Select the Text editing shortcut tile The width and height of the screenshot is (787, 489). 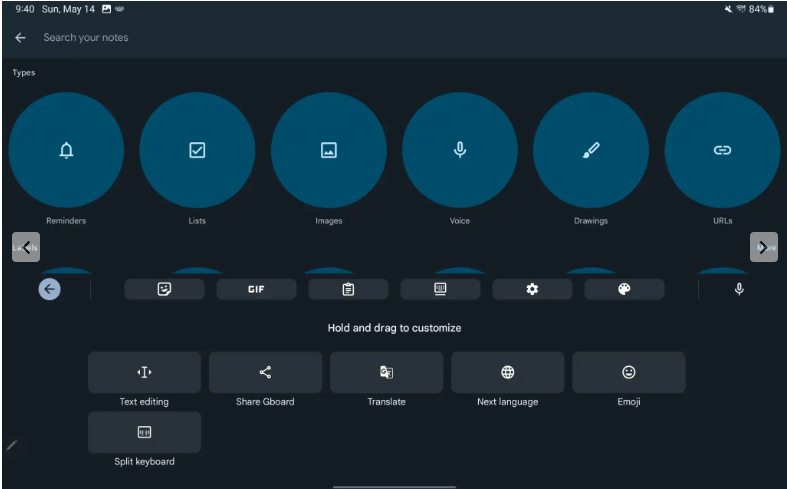point(145,372)
